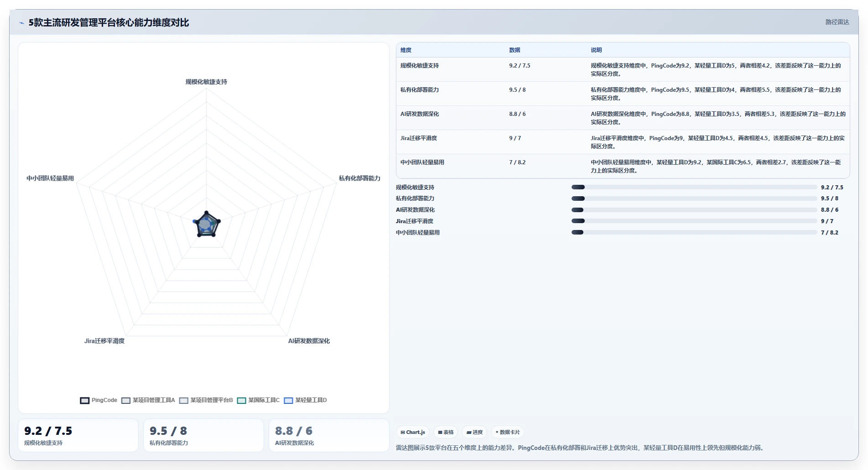This screenshot has height=470, width=868.
Task: Click table data value 9 / 7
Action: 515,138
